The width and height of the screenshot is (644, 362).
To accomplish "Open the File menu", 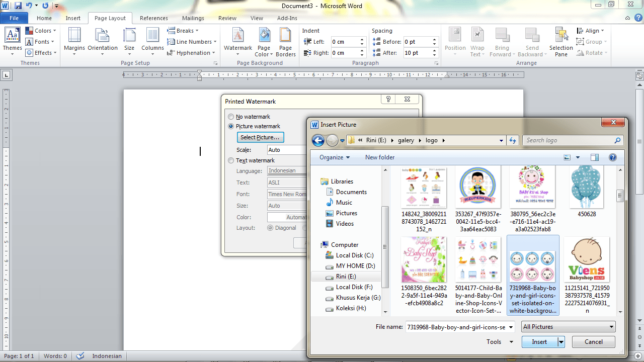I will (14, 18).
